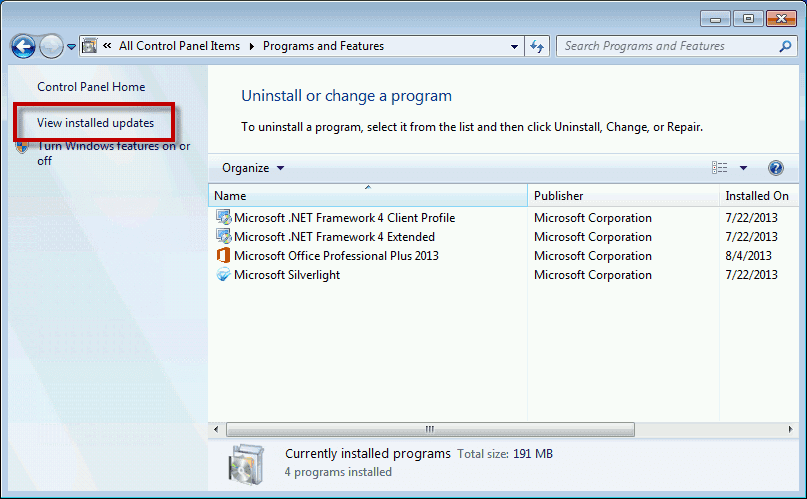Open Control Panel Home
The height and width of the screenshot is (499, 807).
[x=91, y=86]
